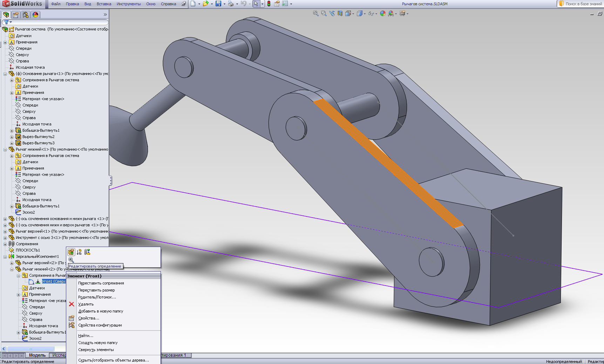The width and height of the screenshot is (604, 364).
Task: Click the feature tree horizontal scrollbar
Action: (x=30, y=349)
